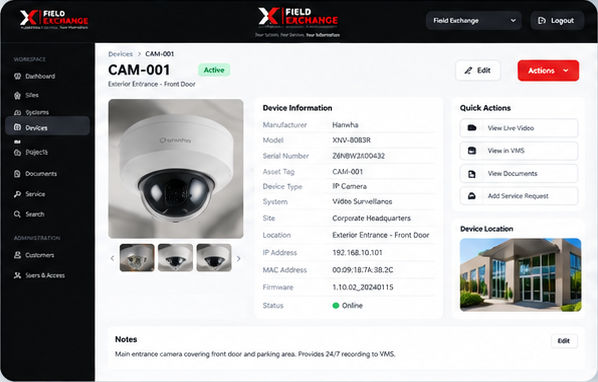The image size is (598, 382).
Task: Open Projects in the sidebar
Action: click(48, 152)
